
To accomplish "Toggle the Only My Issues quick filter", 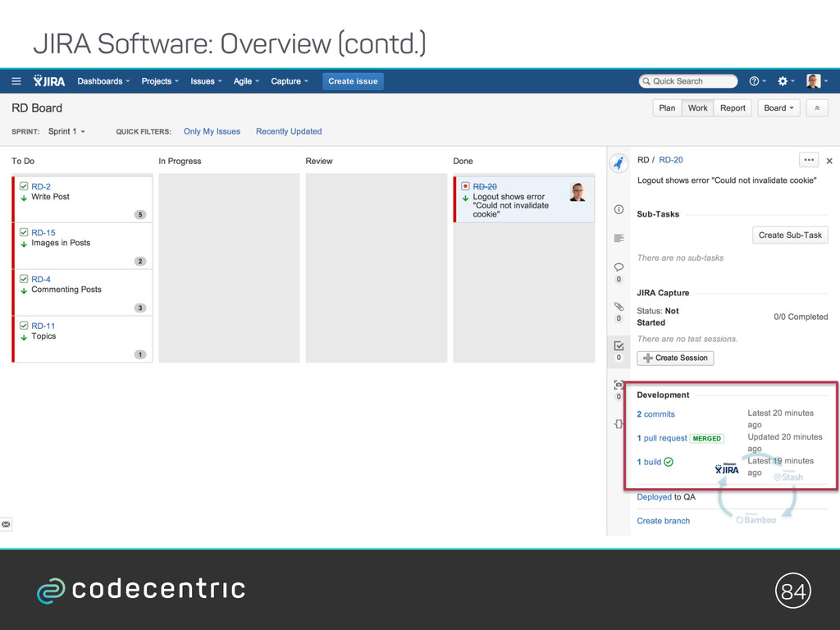I will (212, 131).
